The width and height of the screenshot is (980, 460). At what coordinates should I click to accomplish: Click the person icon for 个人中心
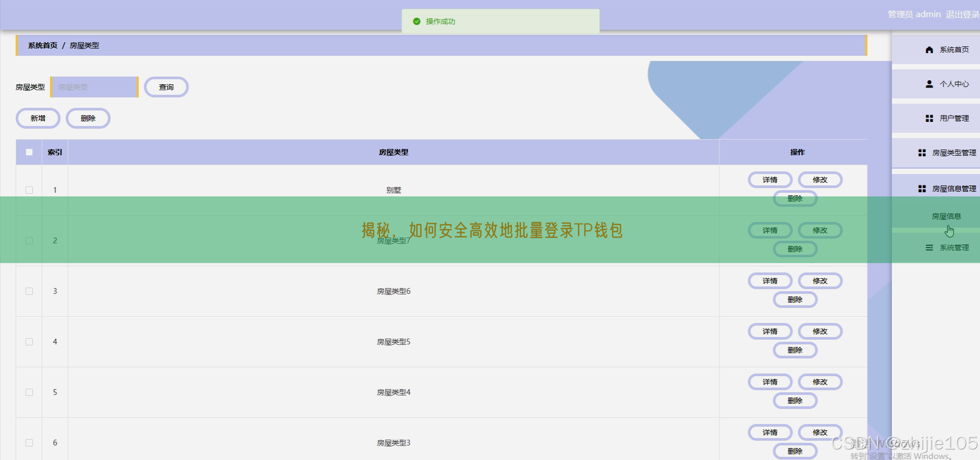tap(929, 84)
